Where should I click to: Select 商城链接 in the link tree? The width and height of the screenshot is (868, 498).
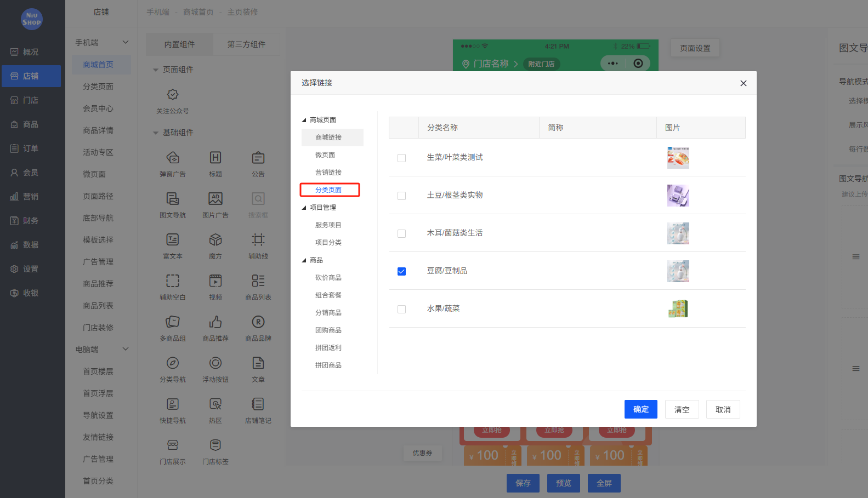coord(332,138)
